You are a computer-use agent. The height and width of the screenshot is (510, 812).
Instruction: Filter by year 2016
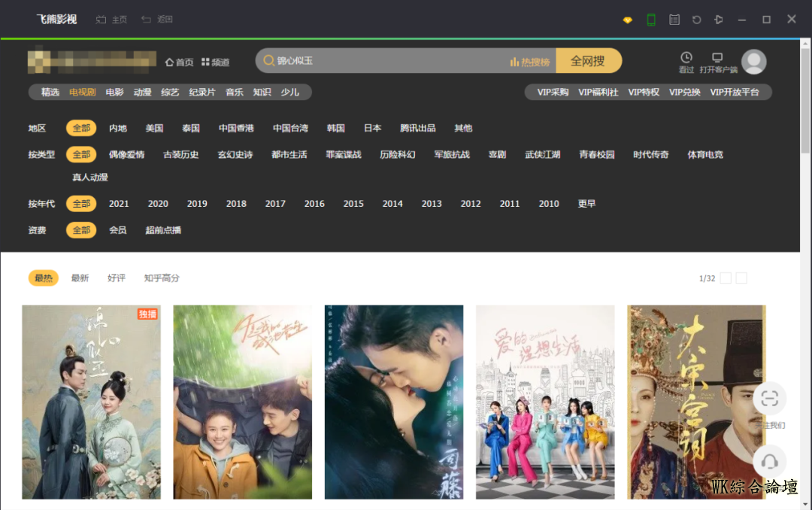tap(314, 204)
